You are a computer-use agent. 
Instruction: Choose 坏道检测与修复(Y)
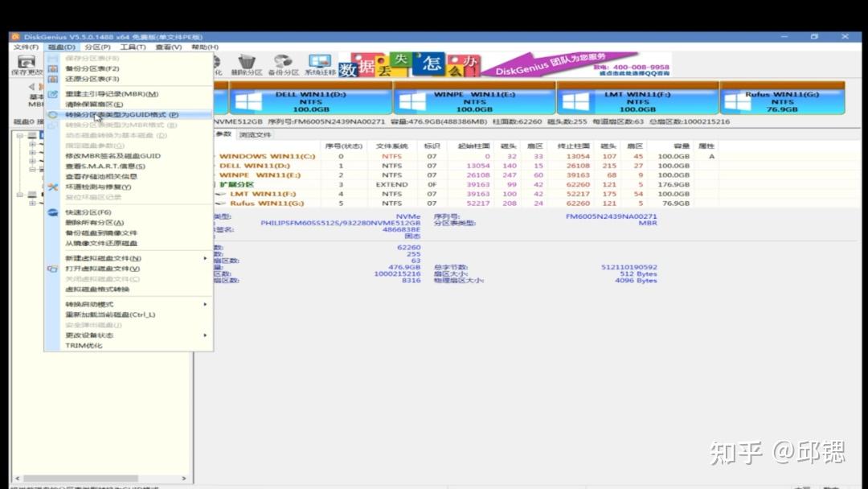coord(129,187)
